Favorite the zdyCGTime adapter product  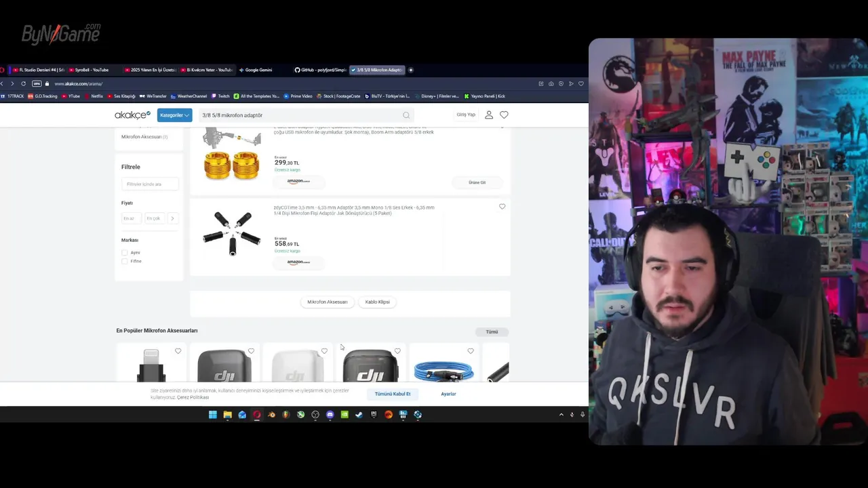(x=502, y=207)
